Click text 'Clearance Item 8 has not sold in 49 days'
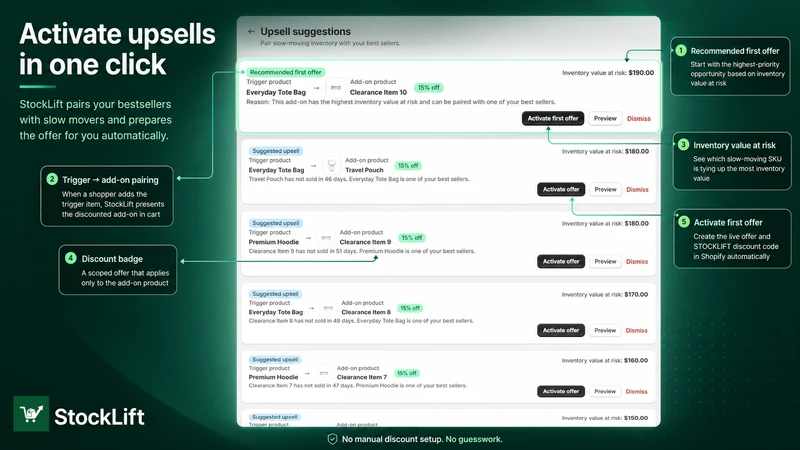The height and width of the screenshot is (450, 800). tap(301, 321)
